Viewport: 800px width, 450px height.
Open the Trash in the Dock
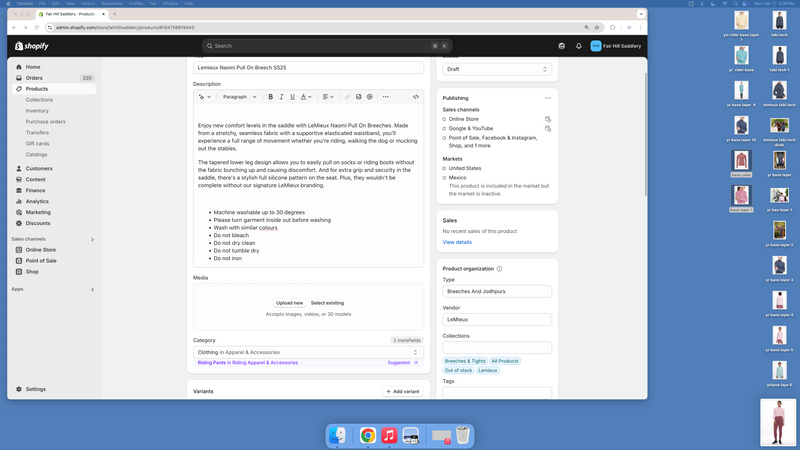(x=462, y=436)
